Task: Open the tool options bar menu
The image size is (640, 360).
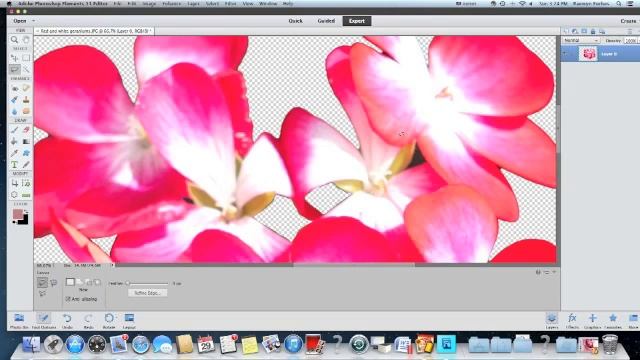Action: [547, 272]
